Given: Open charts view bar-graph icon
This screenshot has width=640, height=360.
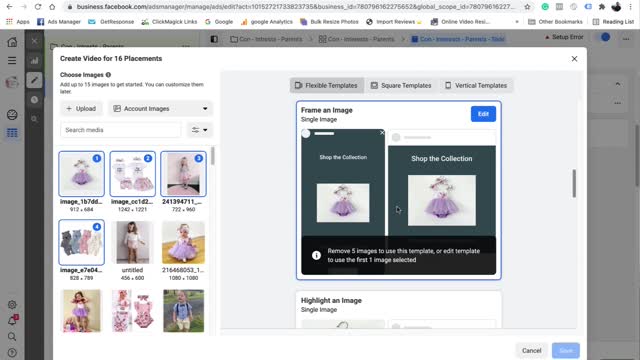Looking at the screenshot, I should point(34,61).
